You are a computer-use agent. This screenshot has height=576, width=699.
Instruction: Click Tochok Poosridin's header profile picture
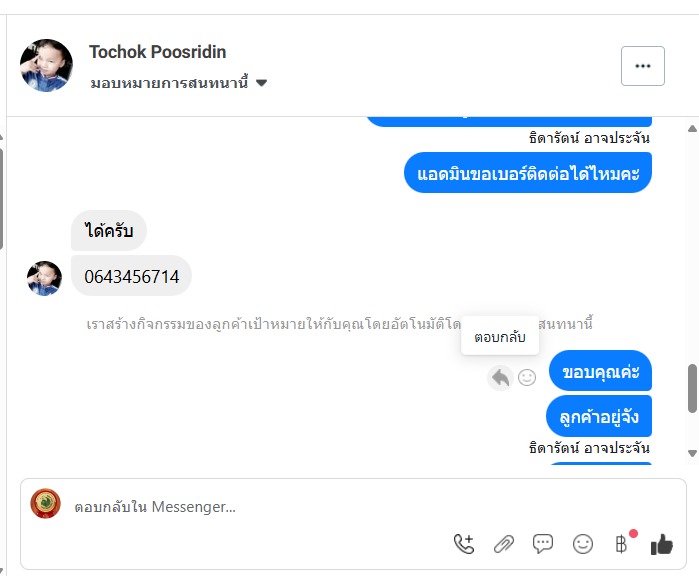coord(46,66)
